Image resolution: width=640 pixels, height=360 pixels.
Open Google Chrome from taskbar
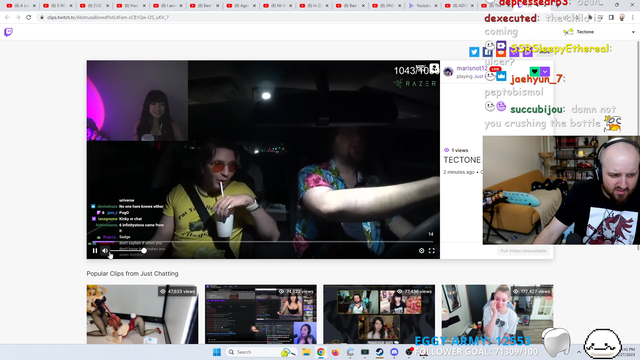coord(321,352)
